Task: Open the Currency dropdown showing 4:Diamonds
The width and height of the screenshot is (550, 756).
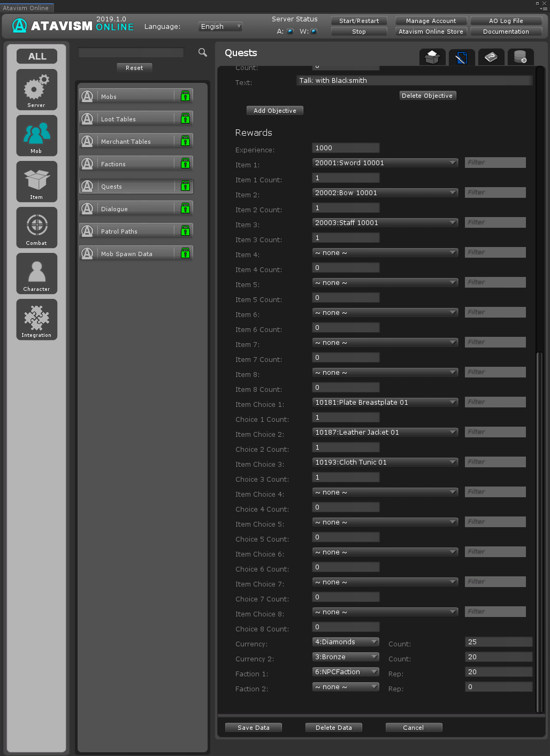Action: pos(346,642)
